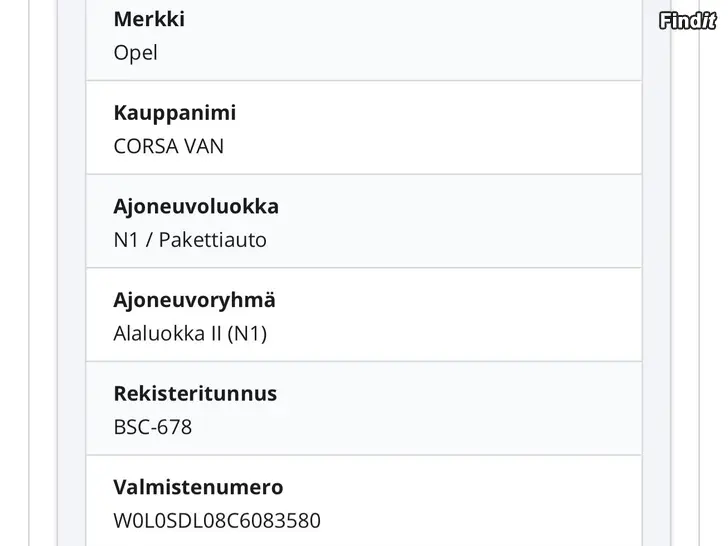Click the Opel brand value
The image size is (728, 546).
136,53
